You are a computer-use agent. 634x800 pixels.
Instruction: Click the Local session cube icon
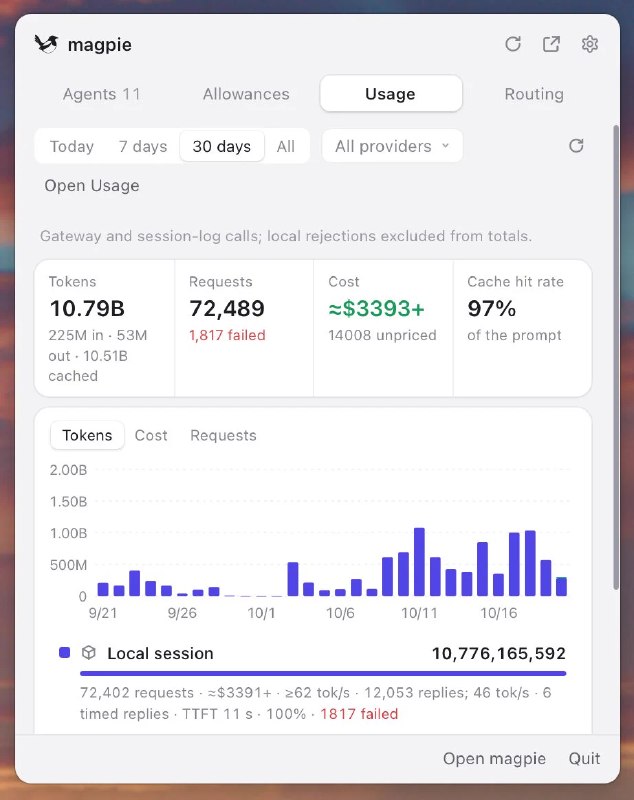click(89, 653)
